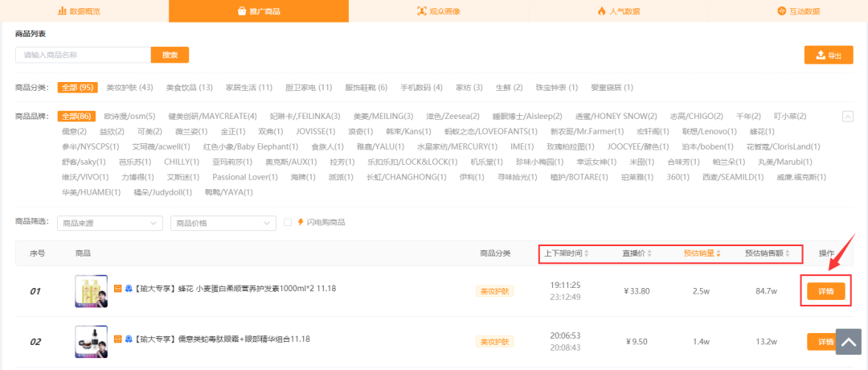The height and width of the screenshot is (370, 868).
Task: Sort by 预估销售额 column
Action: point(767,253)
